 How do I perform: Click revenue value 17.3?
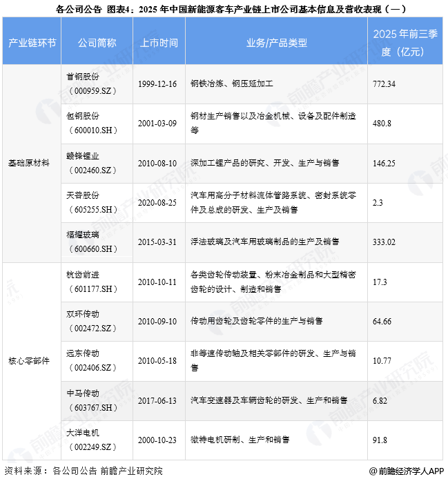380,282
